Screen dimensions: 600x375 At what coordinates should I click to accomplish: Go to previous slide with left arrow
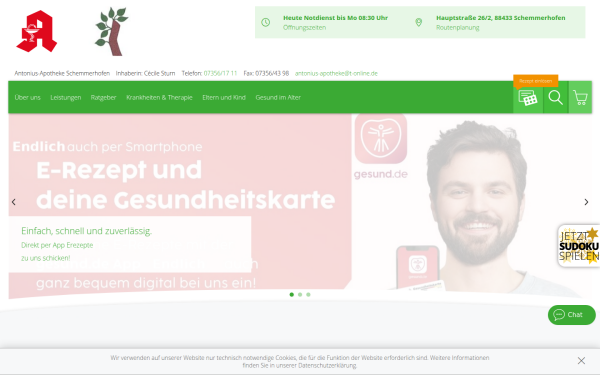click(x=14, y=202)
